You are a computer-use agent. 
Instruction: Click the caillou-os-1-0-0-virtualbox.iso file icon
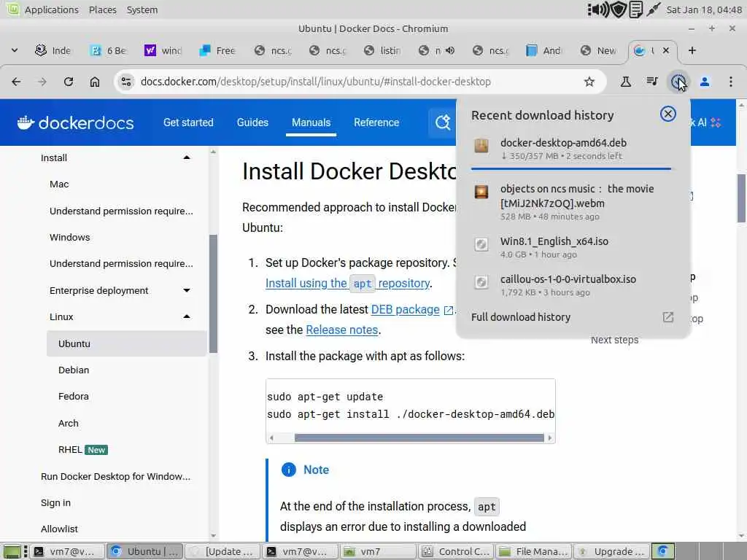point(481,282)
